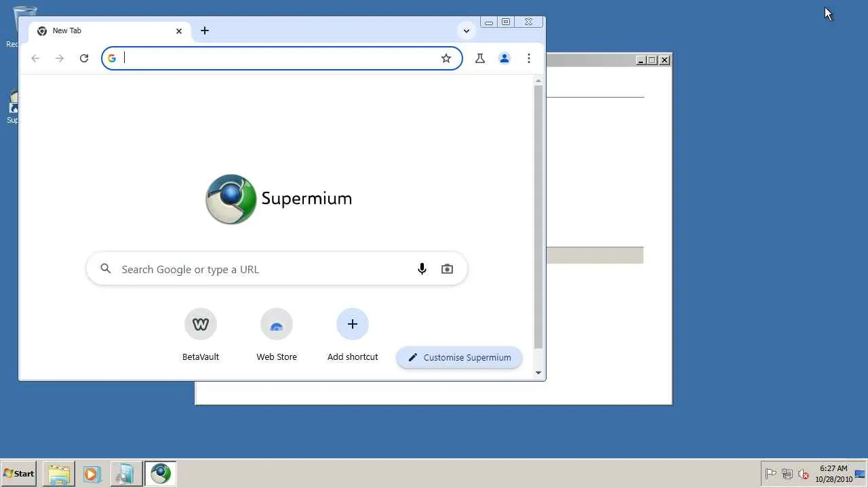Click the Add shortcut plus icon
The width and height of the screenshot is (868, 488).
tap(353, 324)
